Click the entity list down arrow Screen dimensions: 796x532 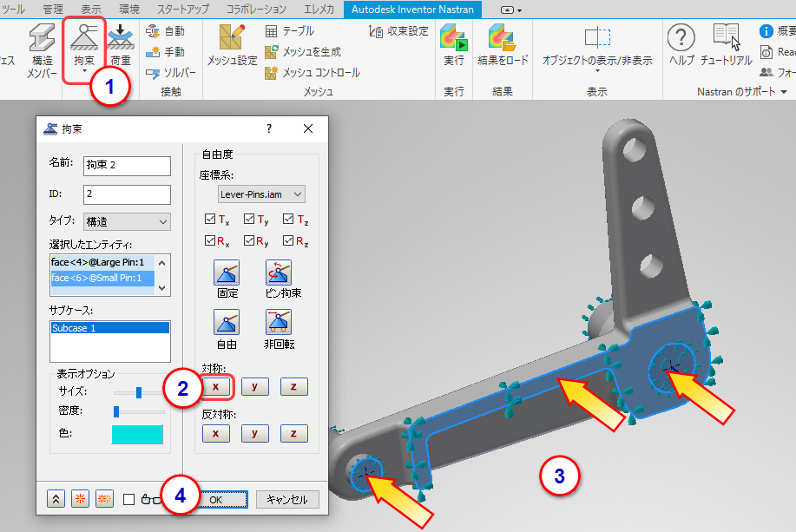[x=162, y=288]
